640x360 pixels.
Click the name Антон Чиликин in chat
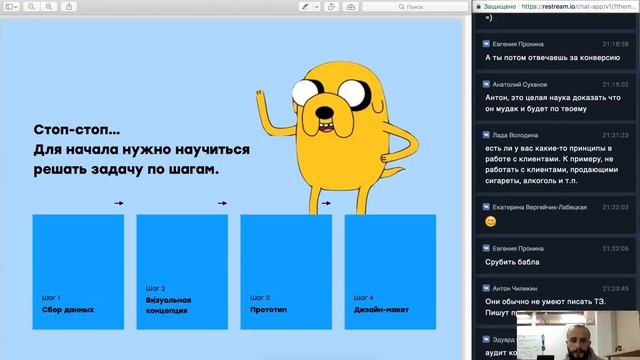[x=515, y=289]
